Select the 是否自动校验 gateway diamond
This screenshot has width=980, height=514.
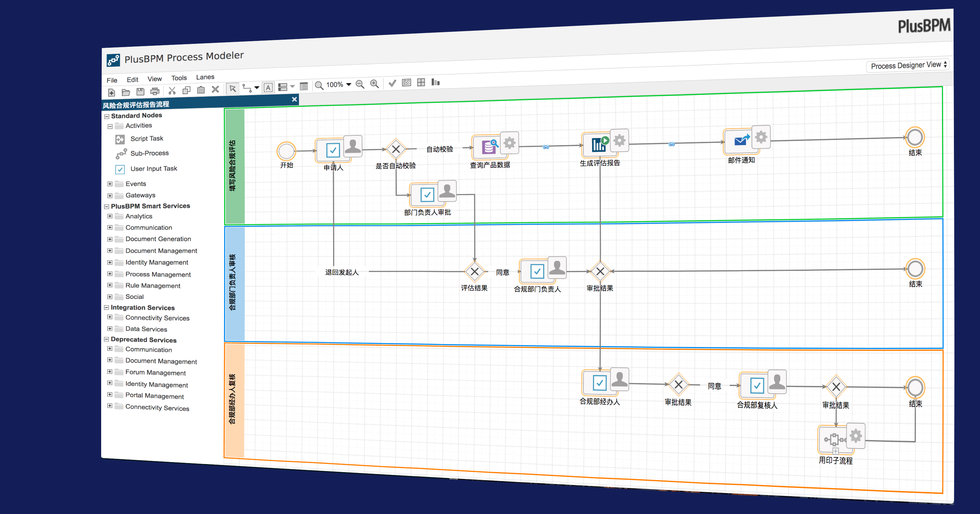(x=396, y=149)
